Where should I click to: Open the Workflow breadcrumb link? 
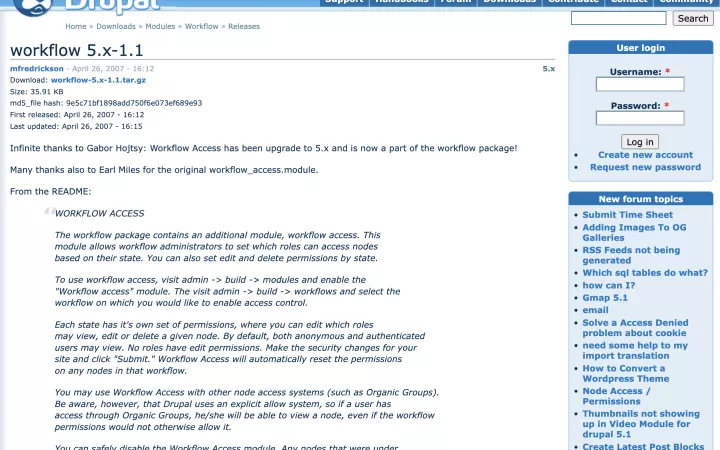click(x=202, y=27)
